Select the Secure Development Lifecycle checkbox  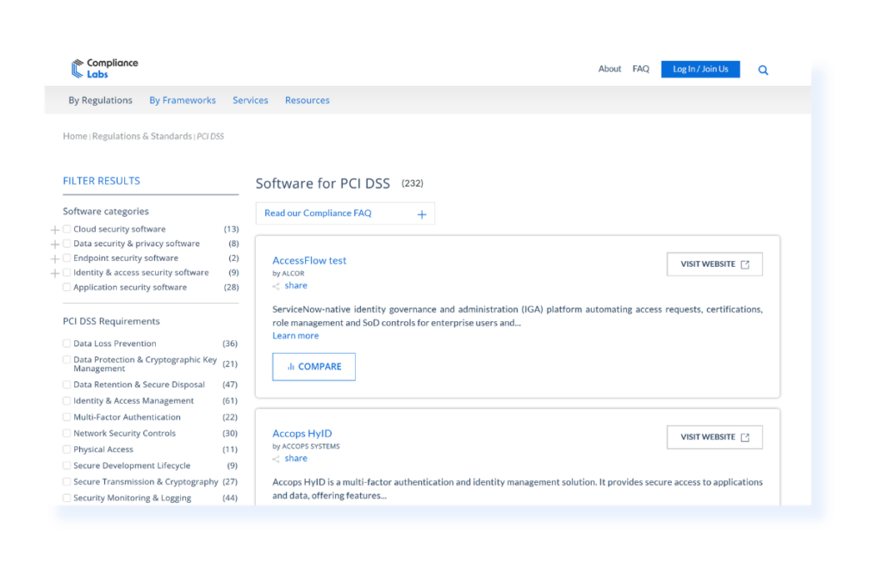click(x=67, y=466)
